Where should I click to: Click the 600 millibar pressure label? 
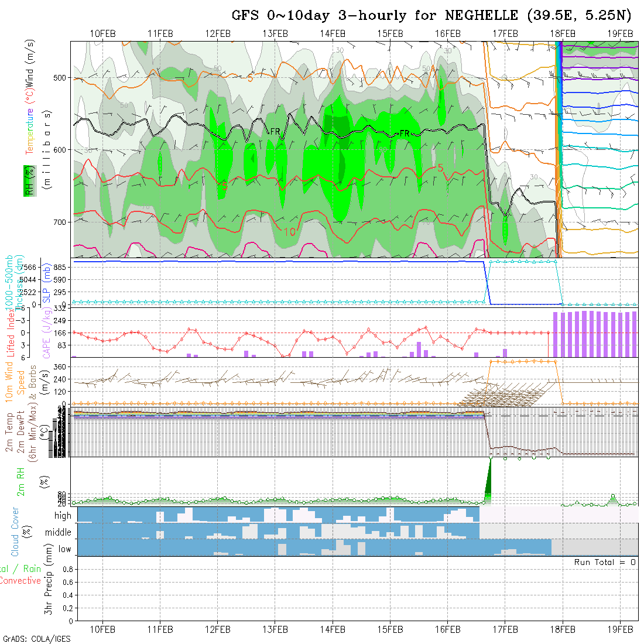[59, 150]
